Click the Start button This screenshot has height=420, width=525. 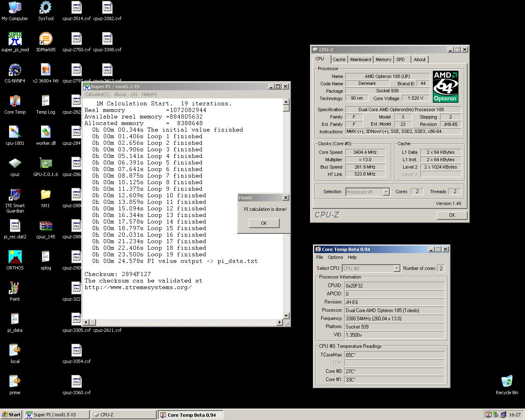(x=11, y=415)
